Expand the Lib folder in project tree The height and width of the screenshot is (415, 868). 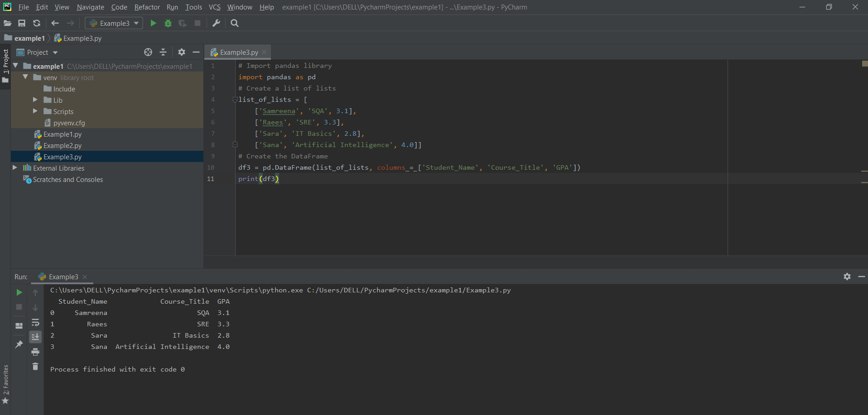pos(35,100)
